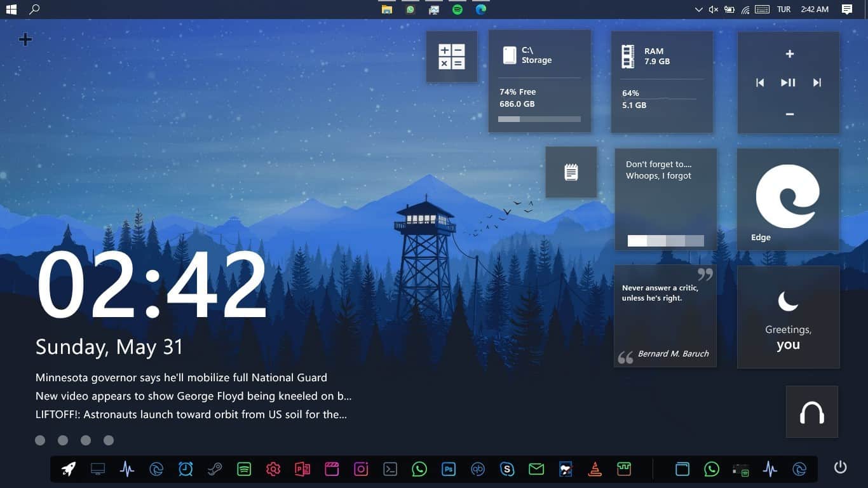Open Spotify from the bottom dock
This screenshot has height=488, width=868.
coord(244,469)
